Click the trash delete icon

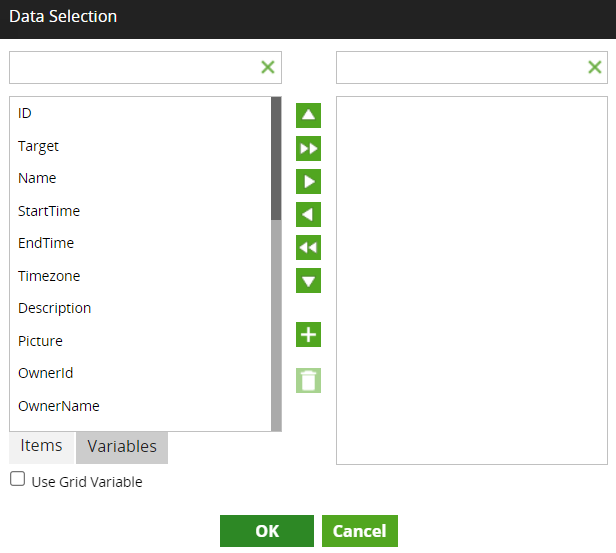(308, 380)
